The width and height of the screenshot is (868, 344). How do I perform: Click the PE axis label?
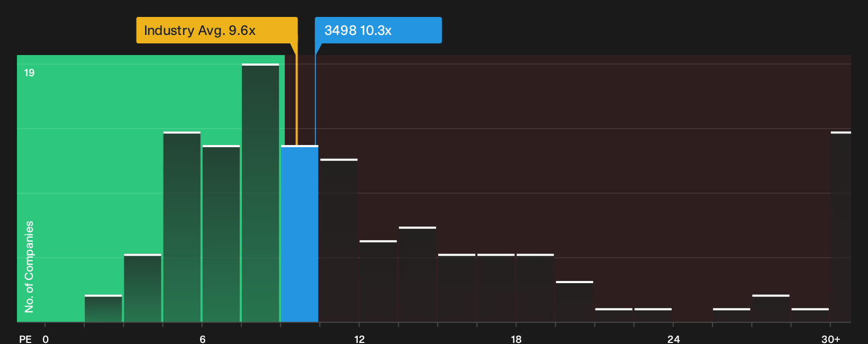[25, 339]
